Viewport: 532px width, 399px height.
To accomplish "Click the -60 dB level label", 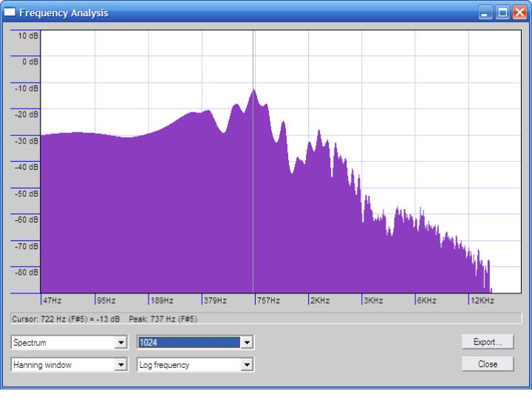I will coord(27,219).
